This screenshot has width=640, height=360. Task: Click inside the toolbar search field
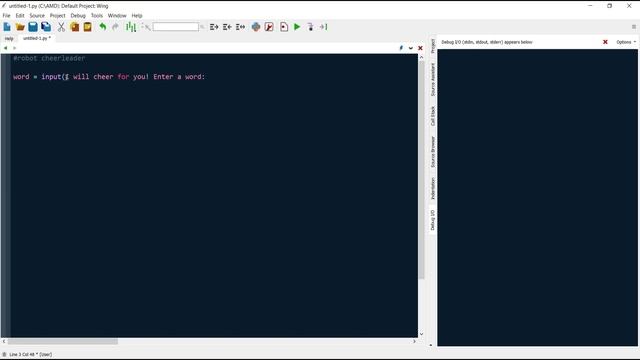pyautogui.click(x=176, y=27)
